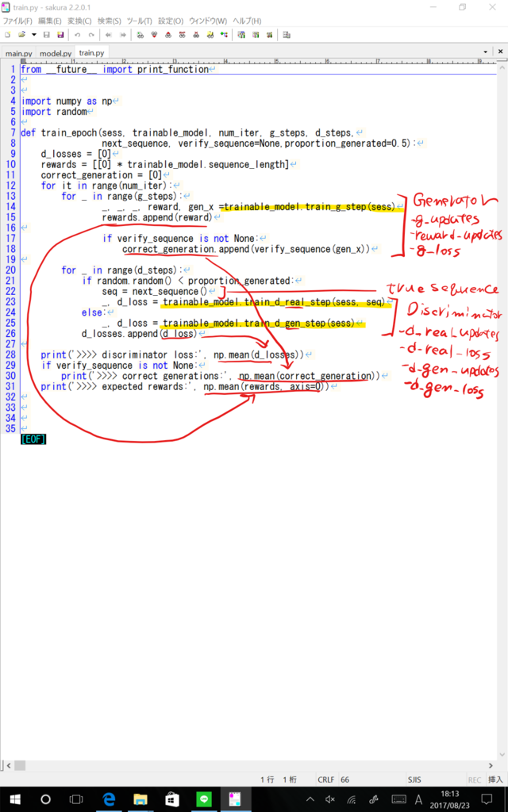The height and width of the screenshot is (812, 508).
Task: Open Cortana search circle in taskbar
Action: [x=45, y=799]
